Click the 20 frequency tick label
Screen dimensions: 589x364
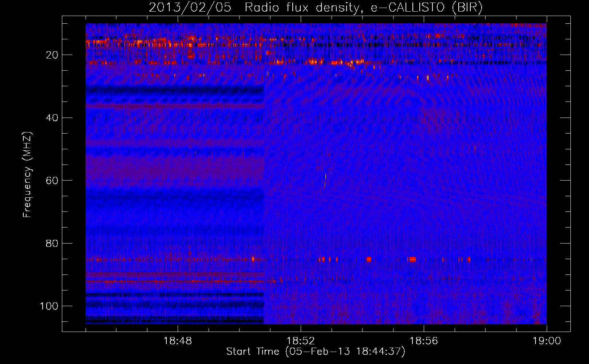pos(52,55)
